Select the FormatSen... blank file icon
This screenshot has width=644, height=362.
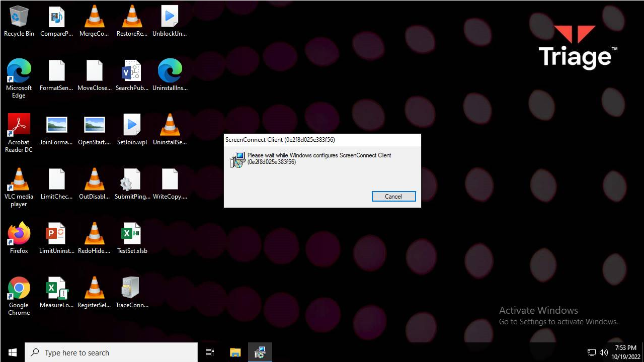(x=56, y=75)
